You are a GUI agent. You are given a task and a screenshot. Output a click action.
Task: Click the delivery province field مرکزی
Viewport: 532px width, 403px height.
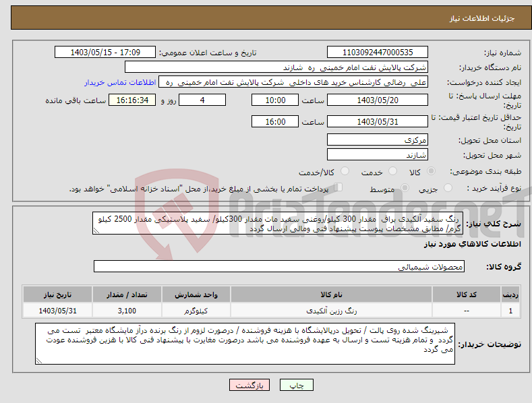(x=378, y=139)
